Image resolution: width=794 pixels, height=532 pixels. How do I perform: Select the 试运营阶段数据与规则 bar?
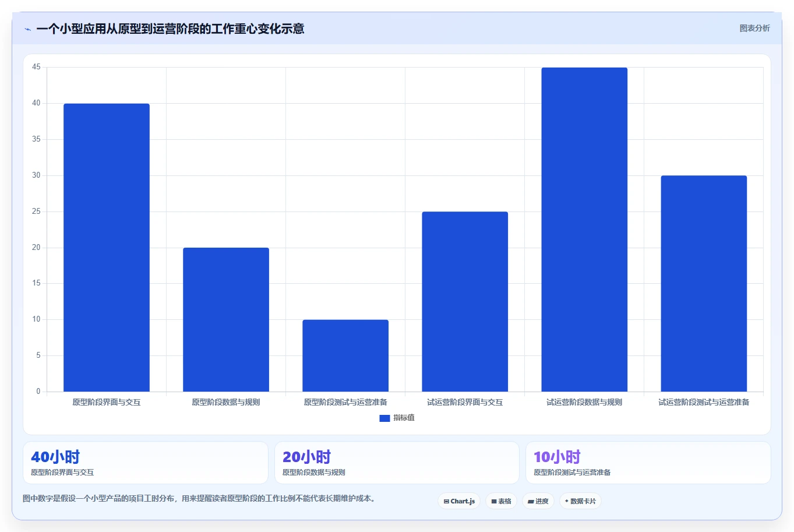[584, 230]
